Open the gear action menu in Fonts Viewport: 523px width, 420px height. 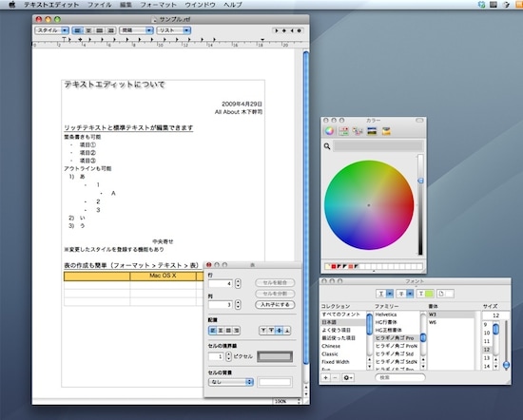[348, 377]
